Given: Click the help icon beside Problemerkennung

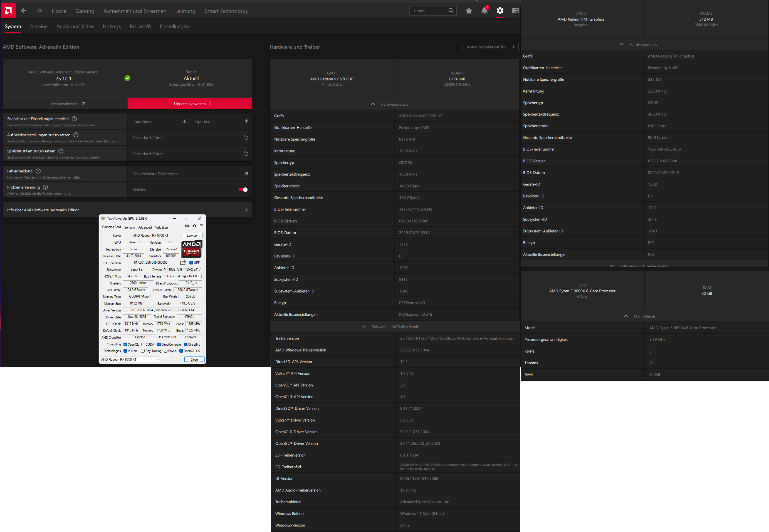Looking at the screenshot, I should point(45,187).
